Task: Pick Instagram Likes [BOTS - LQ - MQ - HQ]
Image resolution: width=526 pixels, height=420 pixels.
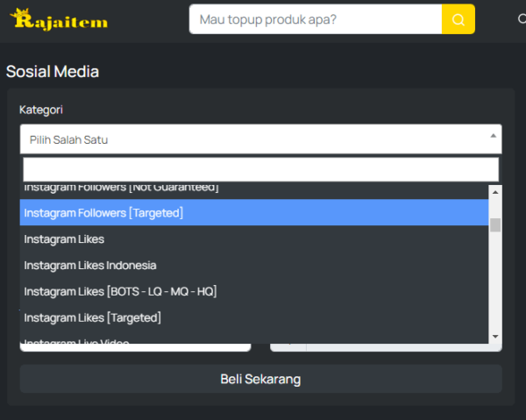Action: tap(254, 291)
